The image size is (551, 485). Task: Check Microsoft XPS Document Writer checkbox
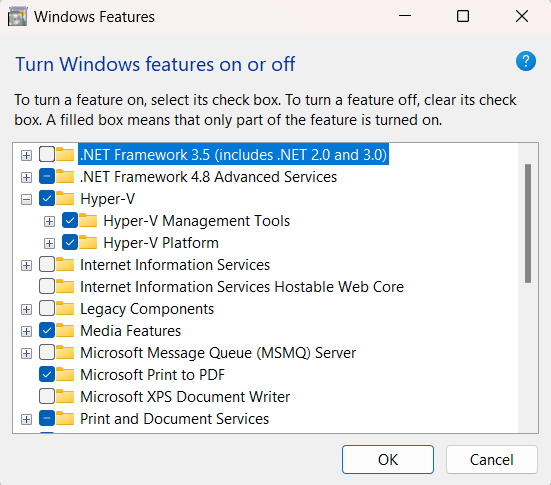point(47,396)
